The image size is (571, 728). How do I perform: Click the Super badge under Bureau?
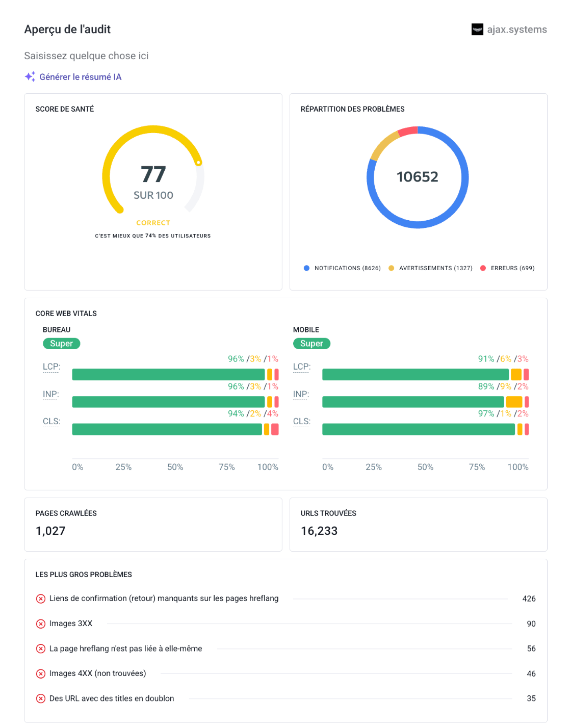point(62,344)
